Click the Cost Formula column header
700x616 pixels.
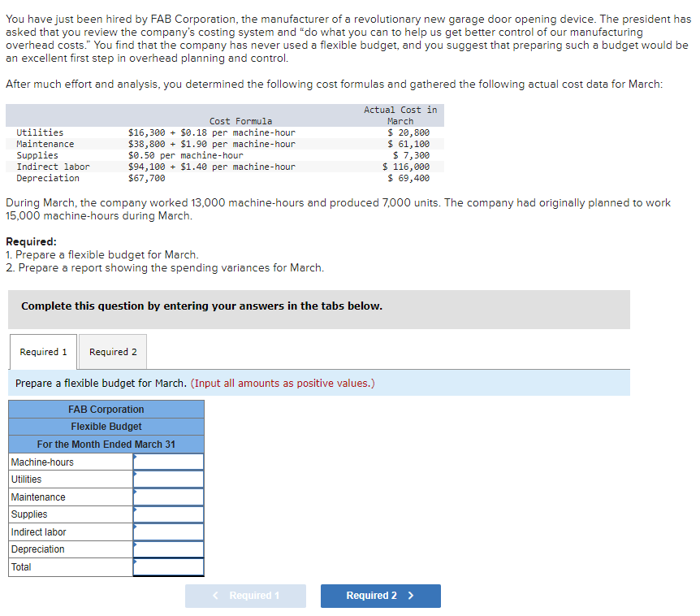(240, 121)
